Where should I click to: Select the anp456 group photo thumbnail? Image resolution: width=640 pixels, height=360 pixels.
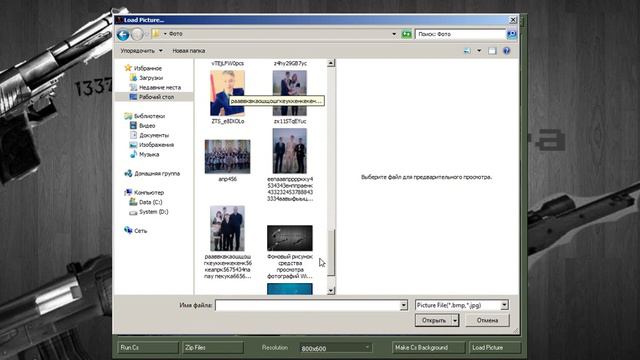coord(227,157)
